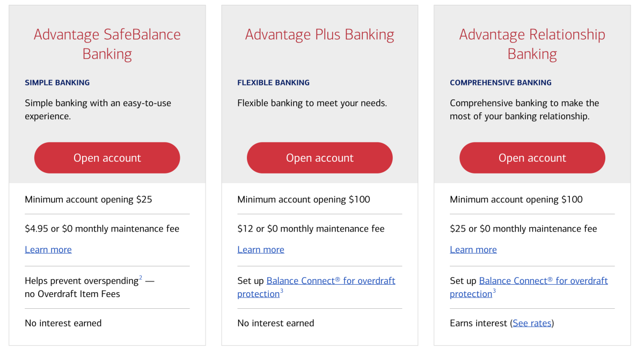Click footnote 3 in Relationship Banking card
This screenshot has width=644, height=355.
494,291
